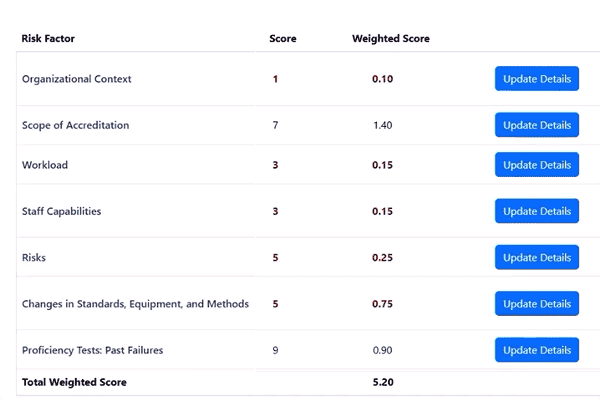Viewport: 600px width, 403px height.
Task: Click the Risk Factor column header
Action: click(x=48, y=39)
